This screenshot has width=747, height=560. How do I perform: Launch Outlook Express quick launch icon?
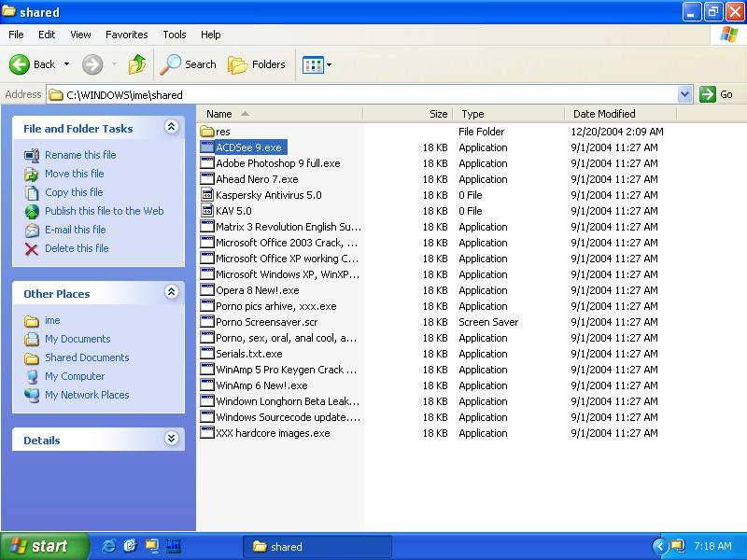(x=130, y=546)
